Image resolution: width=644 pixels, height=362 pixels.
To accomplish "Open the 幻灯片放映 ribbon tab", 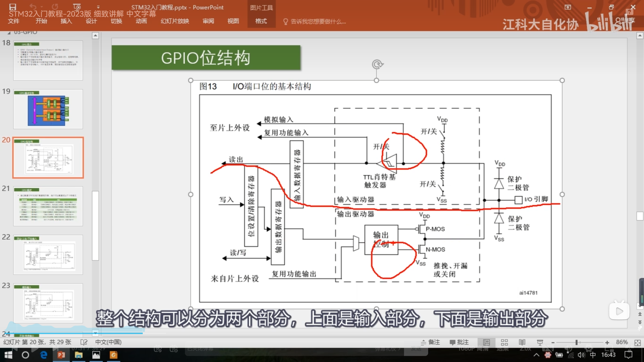I will (175, 21).
